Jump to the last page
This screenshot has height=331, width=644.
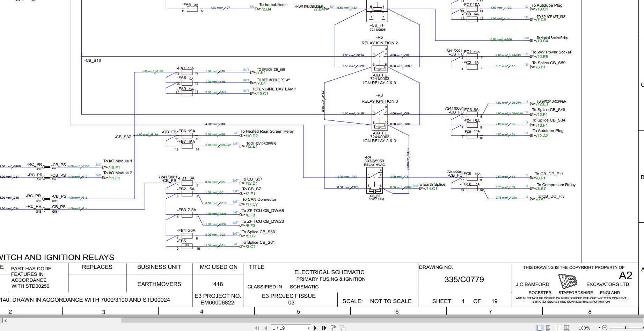(324, 328)
